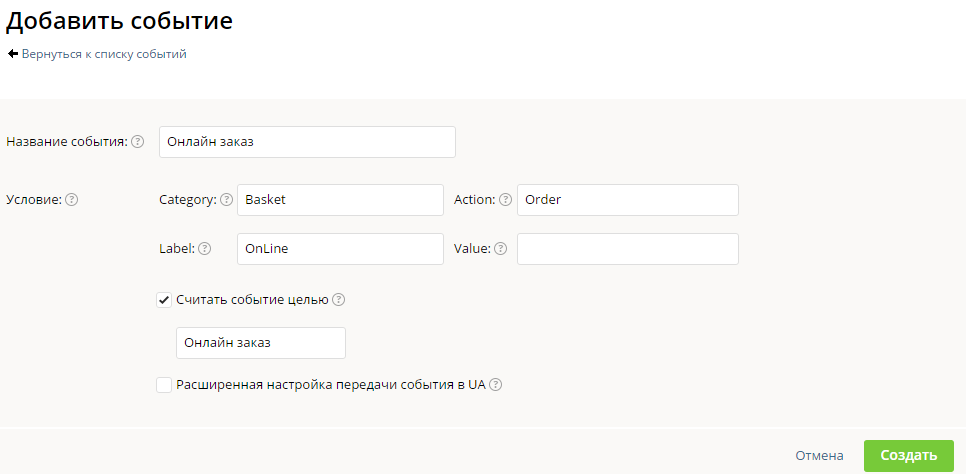Viewport: 966px width, 474px height.
Task: Click the Action field help icon
Action: coord(506,199)
